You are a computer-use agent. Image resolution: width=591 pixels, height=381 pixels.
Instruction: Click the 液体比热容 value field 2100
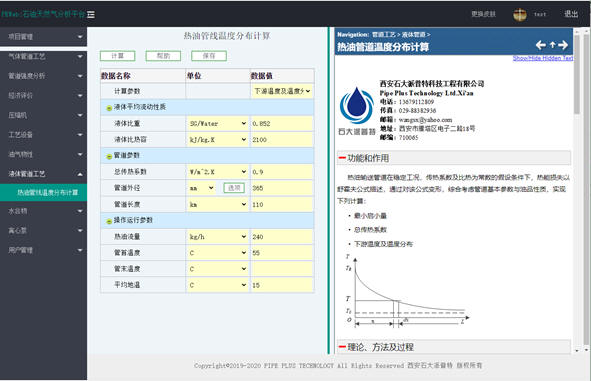282,140
